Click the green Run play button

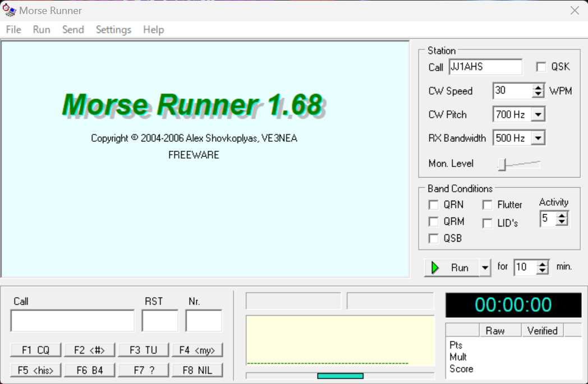(452, 267)
